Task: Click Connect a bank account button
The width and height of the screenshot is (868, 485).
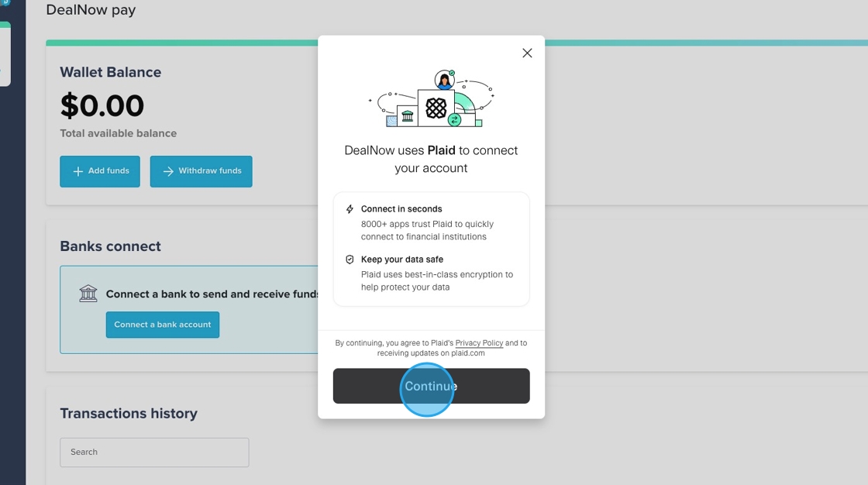Action: 162,325
